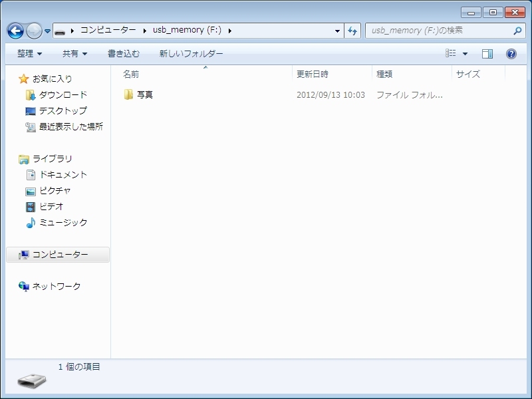Refresh the folder with refresh icon
The width and height of the screenshot is (532, 399).
point(352,31)
